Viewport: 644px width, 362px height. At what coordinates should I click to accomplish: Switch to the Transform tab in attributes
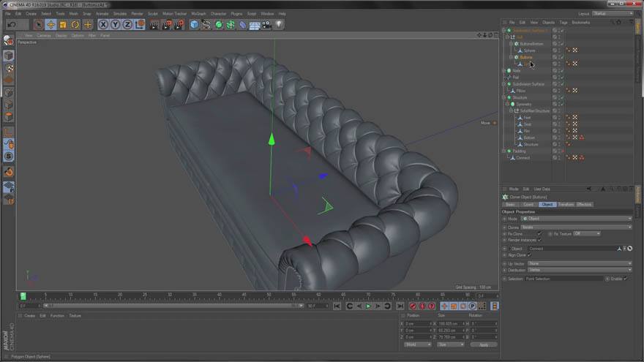pos(566,204)
